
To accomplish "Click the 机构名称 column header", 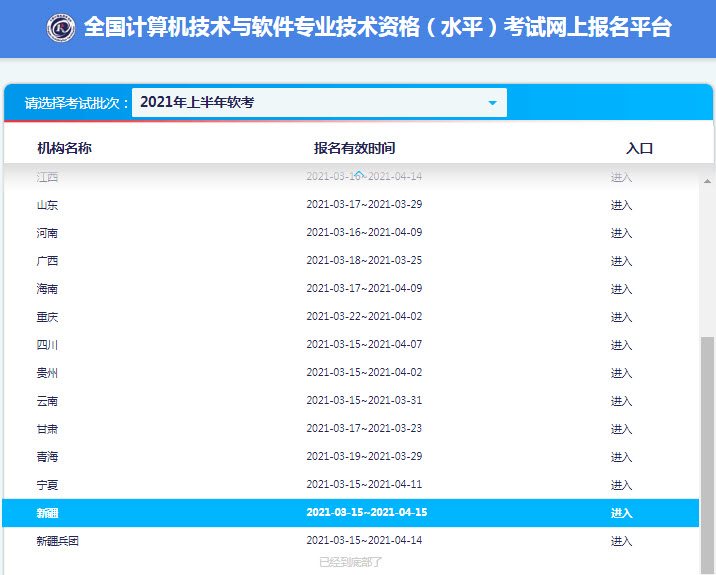I will coord(64,148).
